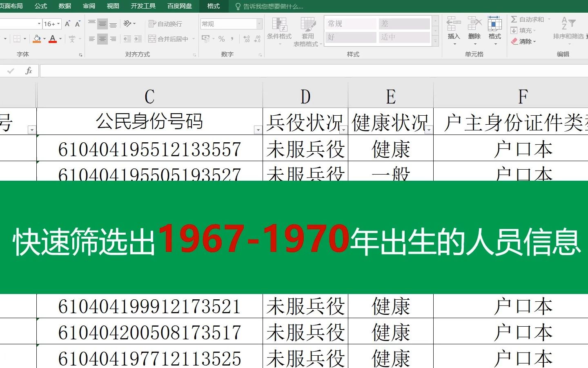Align text to the left
Image resolution: width=588 pixels, height=368 pixels.
pyautogui.click(x=92, y=39)
